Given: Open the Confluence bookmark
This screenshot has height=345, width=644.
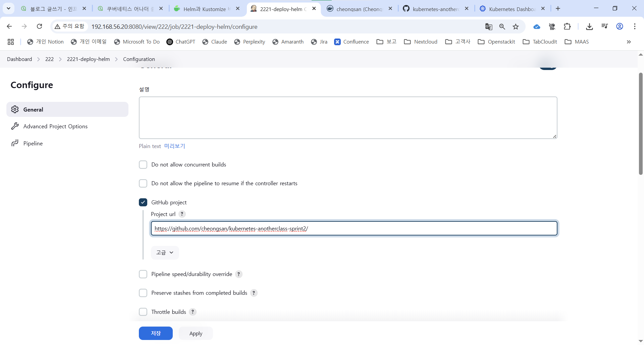Looking at the screenshot, I should pos(352,42).
